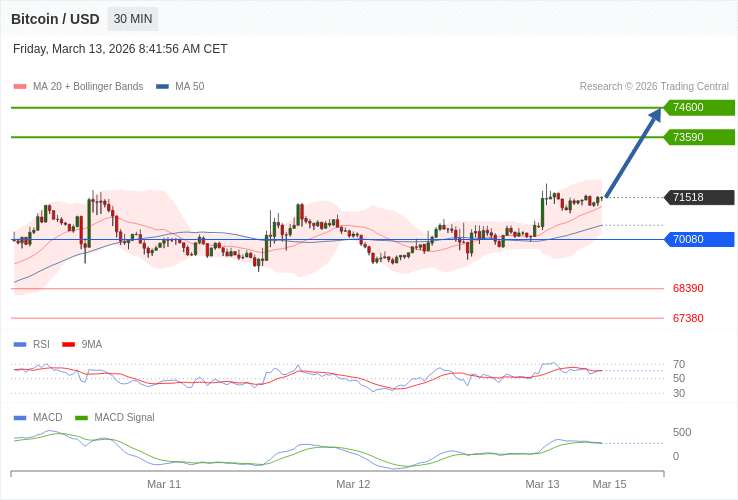Viewport: 738px width, 500px height.
Task: Click the Mar 15 date axis label
Action: click(609, 484)
